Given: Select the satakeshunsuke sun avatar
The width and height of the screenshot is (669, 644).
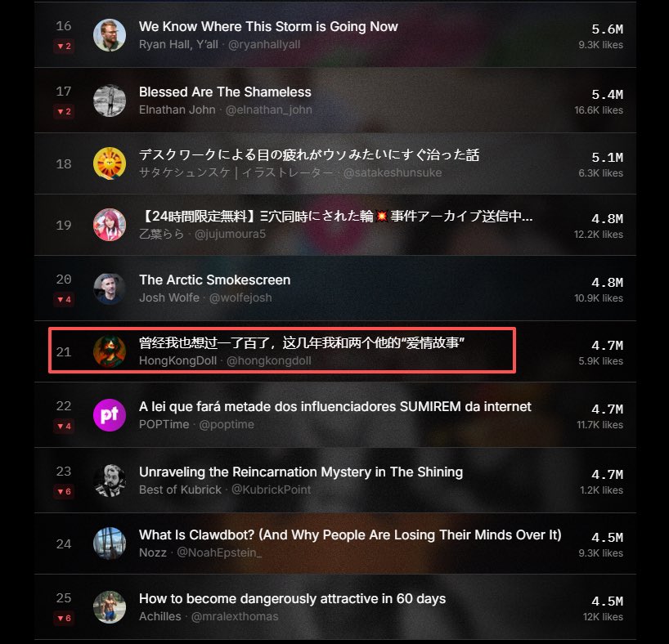Looking at the screenshot, I should (x=110, y=163).
